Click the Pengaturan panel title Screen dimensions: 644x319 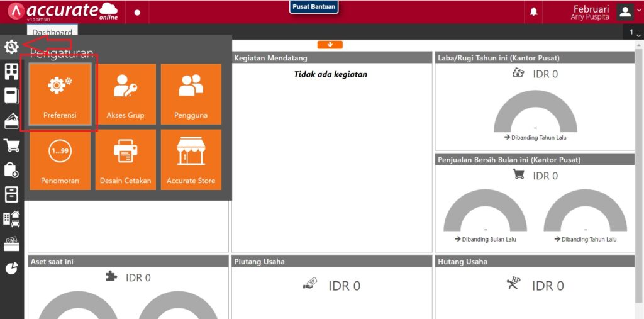click(x=61, y=54)
